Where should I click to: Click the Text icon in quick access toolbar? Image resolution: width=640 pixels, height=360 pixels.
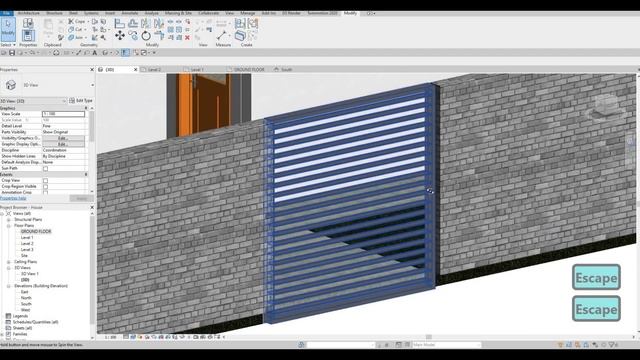[95, 53]
